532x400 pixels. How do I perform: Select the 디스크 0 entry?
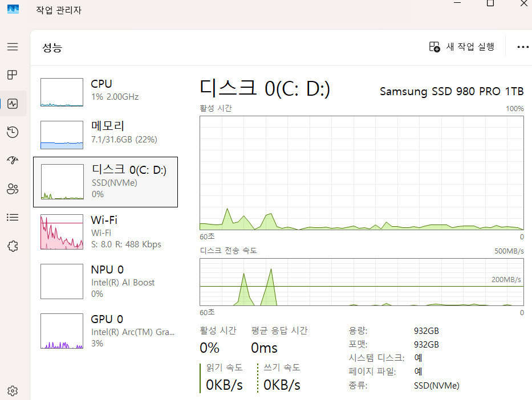pyautogui.click(x=105, y=182)
